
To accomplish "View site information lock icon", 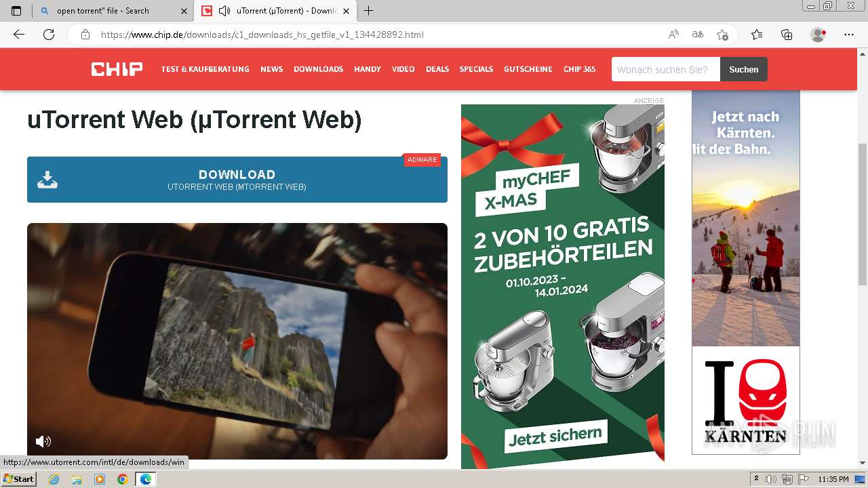I will point(85,35).
